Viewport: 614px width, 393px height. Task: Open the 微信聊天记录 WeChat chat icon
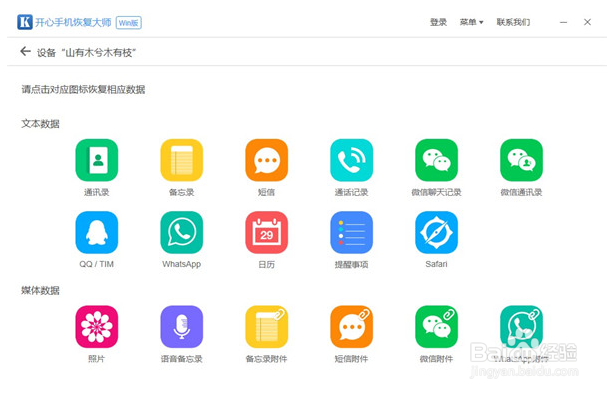click(x=436, y=160)
